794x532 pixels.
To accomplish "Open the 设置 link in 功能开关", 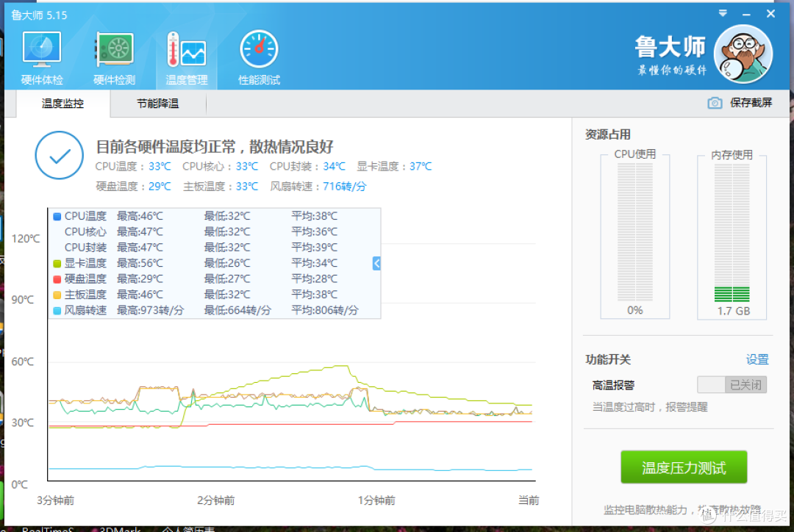I will pyautogui.click(x=757, y=359).
